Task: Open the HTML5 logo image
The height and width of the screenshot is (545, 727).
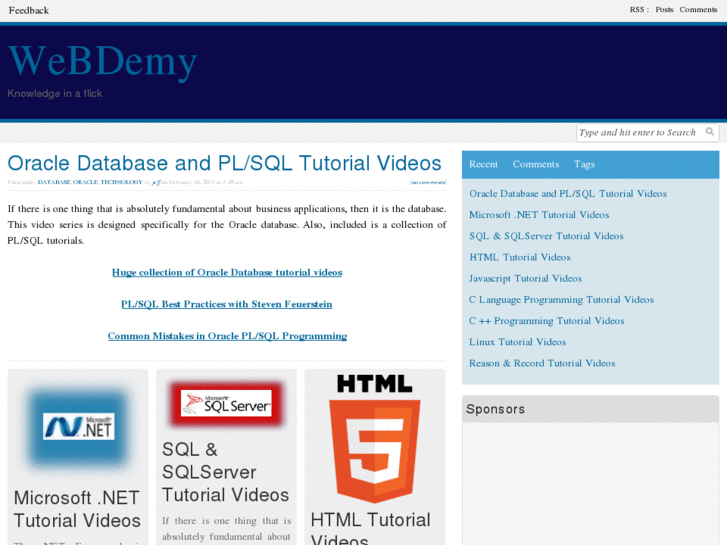Action: pyautogui.click(x=375, y=438)
